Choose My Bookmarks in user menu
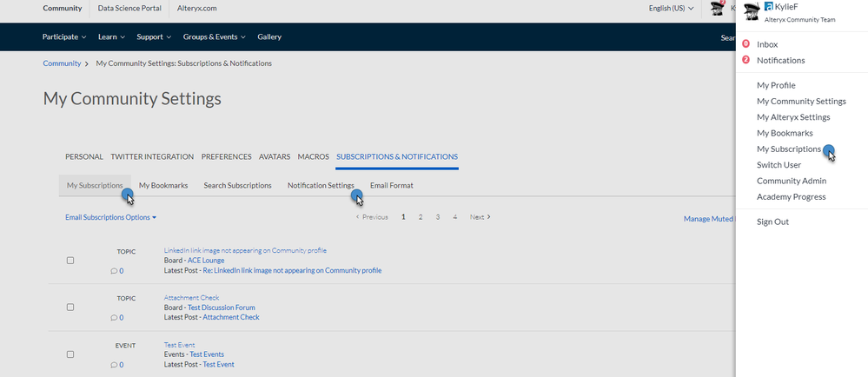 785,134
